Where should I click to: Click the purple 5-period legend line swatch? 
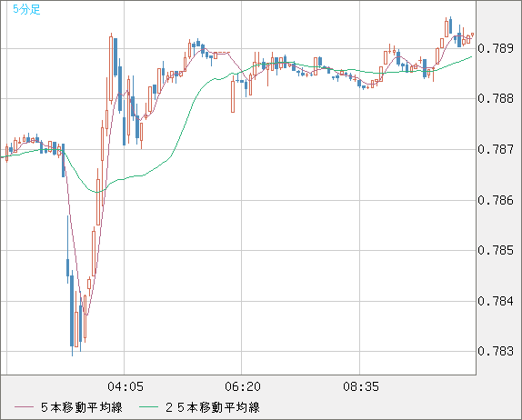pos(24,407)
